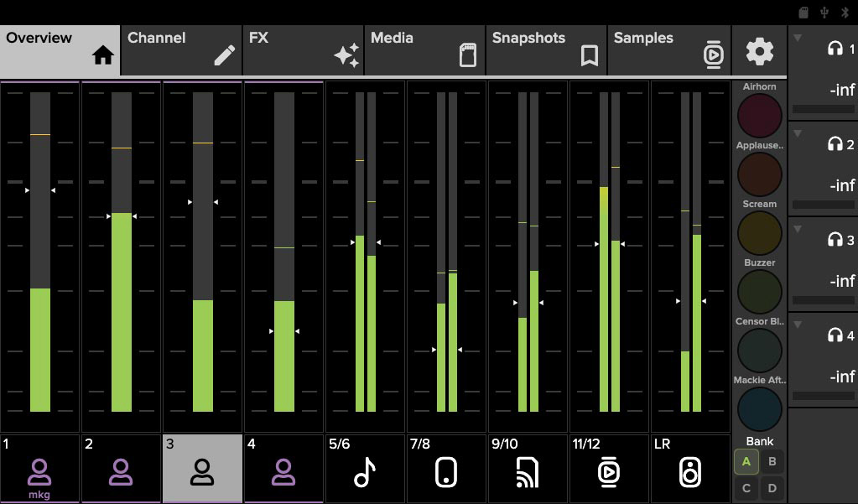Select sample bank A

click(x=746, y=461)
